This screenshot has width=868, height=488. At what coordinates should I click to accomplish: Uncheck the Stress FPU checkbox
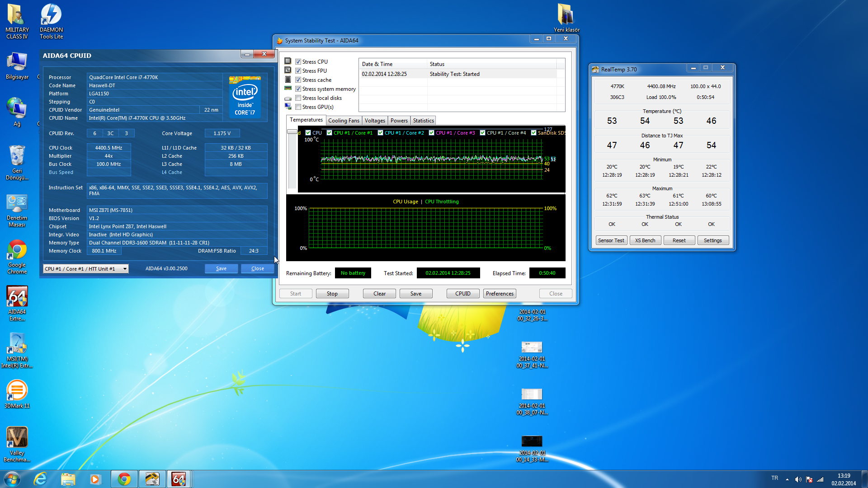298,71
